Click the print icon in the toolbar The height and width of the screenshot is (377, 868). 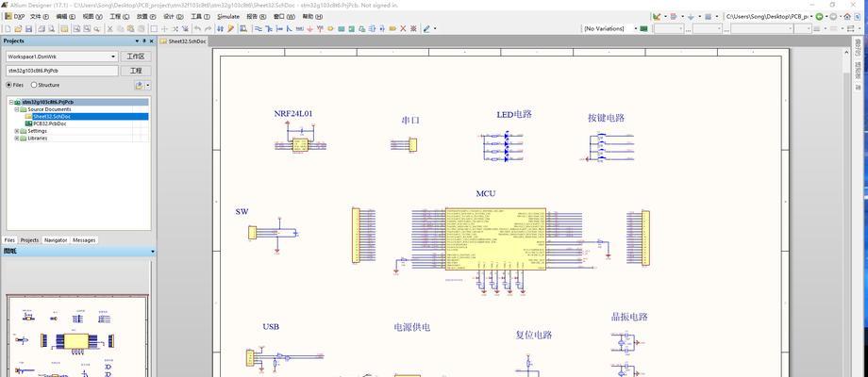click(x=42, y=28)
